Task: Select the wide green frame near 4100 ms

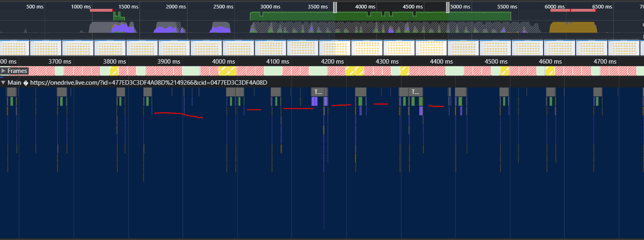Action: [272, 71]
